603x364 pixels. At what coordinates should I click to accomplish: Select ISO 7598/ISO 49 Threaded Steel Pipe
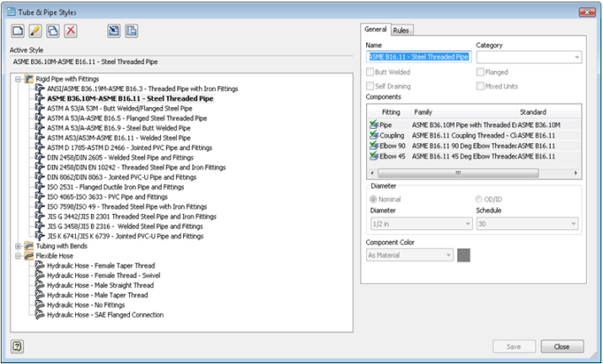click(x=127, y=206)
